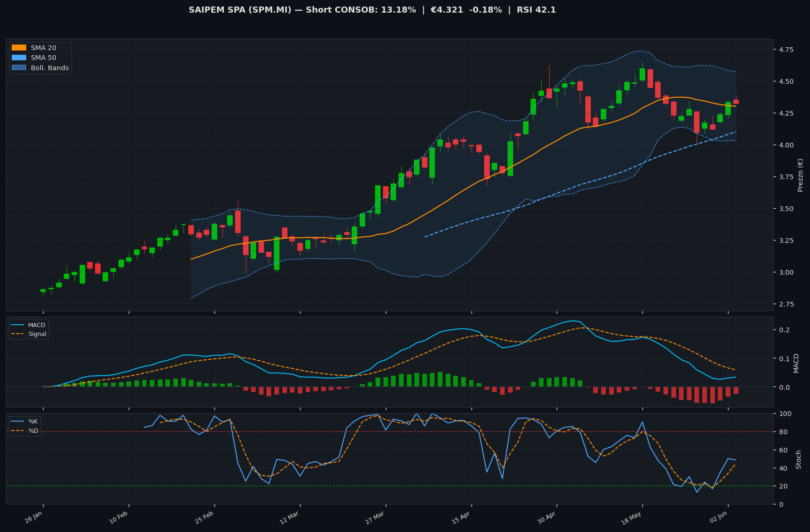Click the last red candlestick near 02 Jun

[736, 102]
